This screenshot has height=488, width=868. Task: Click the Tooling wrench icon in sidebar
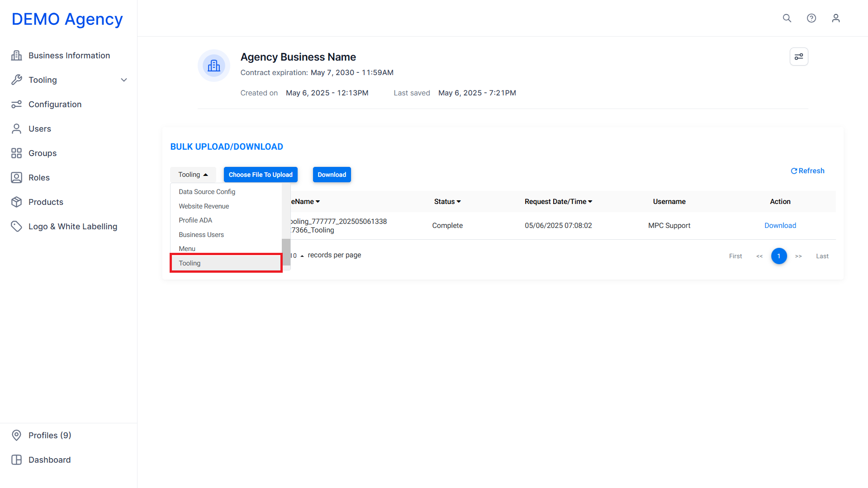click(x=17, y=80)
